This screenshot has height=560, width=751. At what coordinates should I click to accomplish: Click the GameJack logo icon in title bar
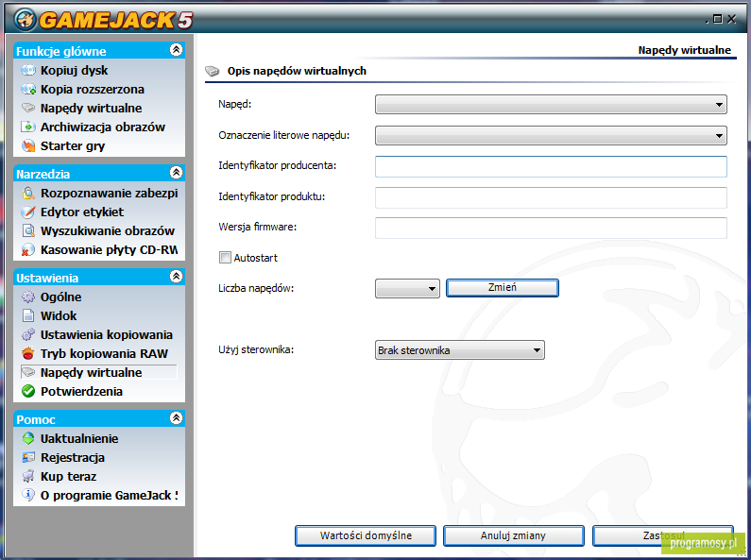click(x=25, y=19)
